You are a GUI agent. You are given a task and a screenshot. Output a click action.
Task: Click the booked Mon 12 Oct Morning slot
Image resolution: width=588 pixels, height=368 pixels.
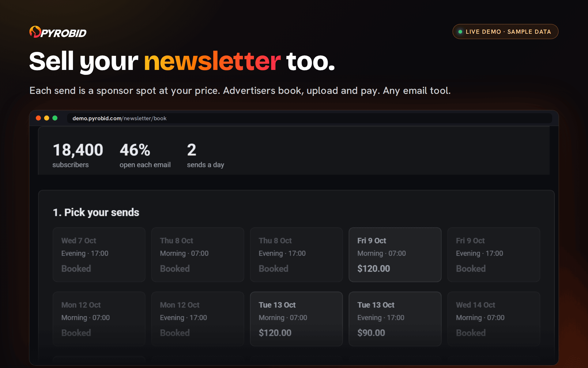pos(99,319)
